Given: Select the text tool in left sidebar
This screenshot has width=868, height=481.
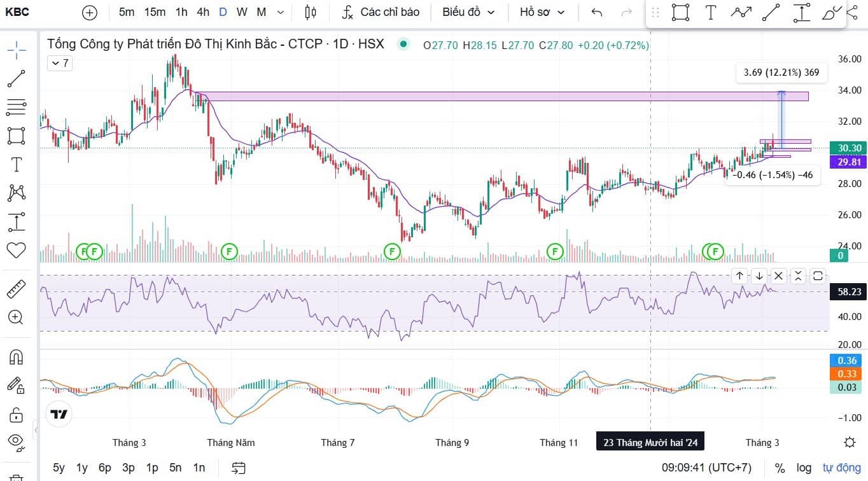Looking at the screenshot, I should (x=16, y=164).
